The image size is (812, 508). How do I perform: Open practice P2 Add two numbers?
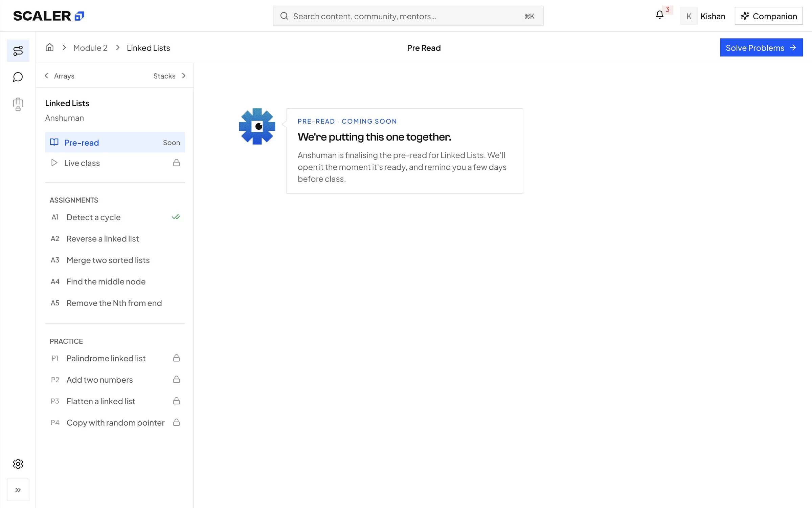tap(115, 380)
